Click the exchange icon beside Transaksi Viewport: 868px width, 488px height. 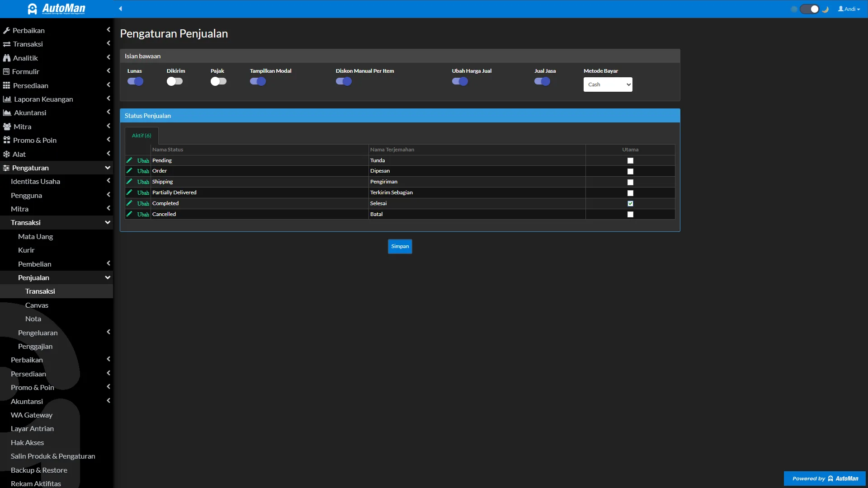coord(7,44)
